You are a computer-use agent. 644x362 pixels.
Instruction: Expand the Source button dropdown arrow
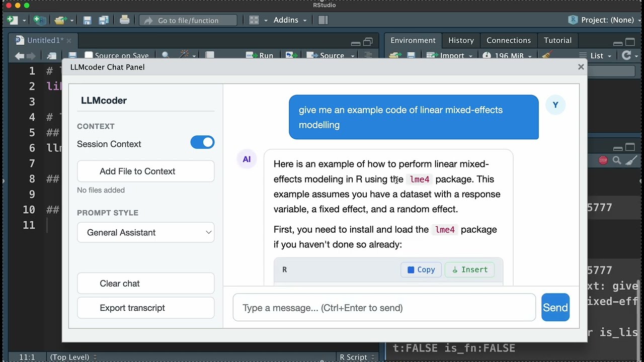tap(353, 56)
